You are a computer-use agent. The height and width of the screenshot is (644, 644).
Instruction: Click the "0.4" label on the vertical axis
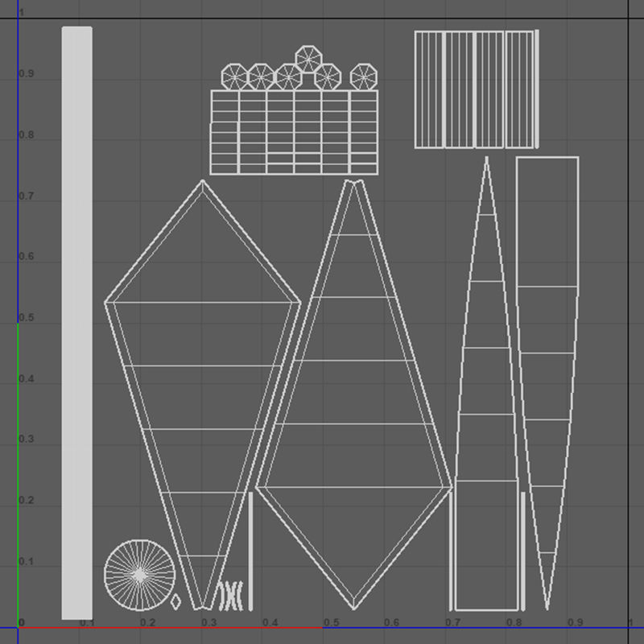(27, 378)
